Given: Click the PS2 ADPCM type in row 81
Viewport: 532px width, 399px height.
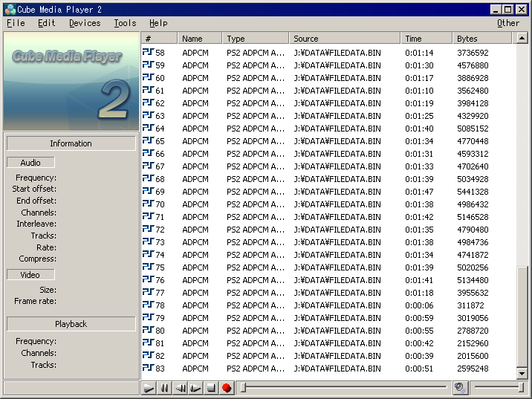Looking at the screenshot, I should [256, 343].
